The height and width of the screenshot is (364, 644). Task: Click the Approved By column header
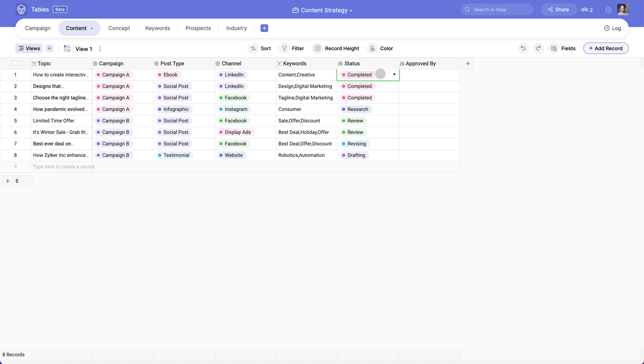[x=429, y=63]
